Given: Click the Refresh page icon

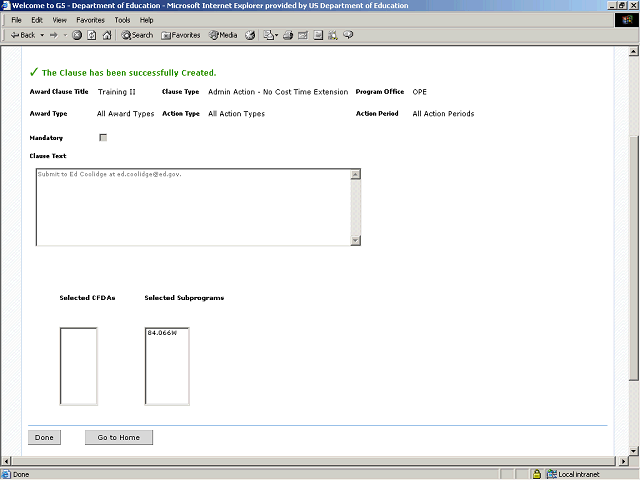Looking at the screenshot, I should [92, 35].
